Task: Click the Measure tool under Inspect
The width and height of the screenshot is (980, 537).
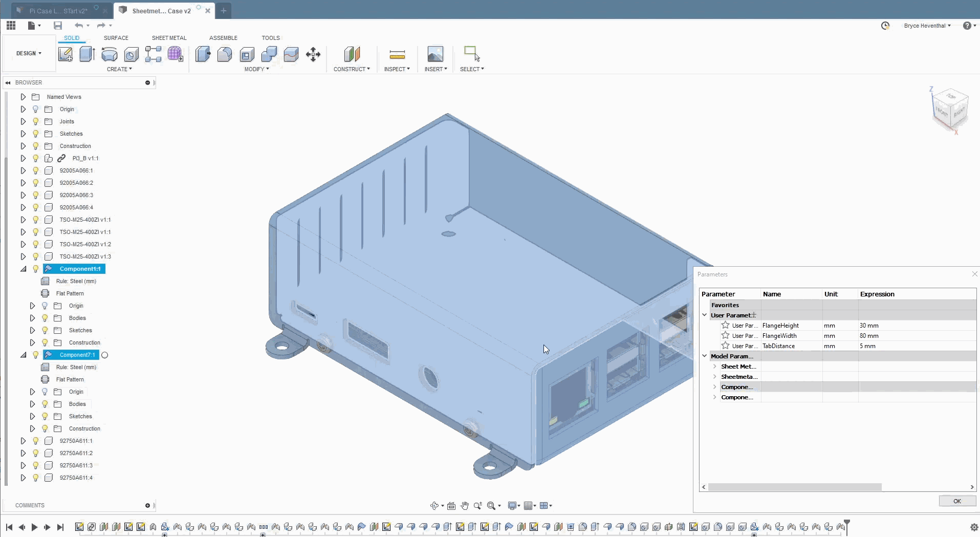Action: (x=397, y=54)
